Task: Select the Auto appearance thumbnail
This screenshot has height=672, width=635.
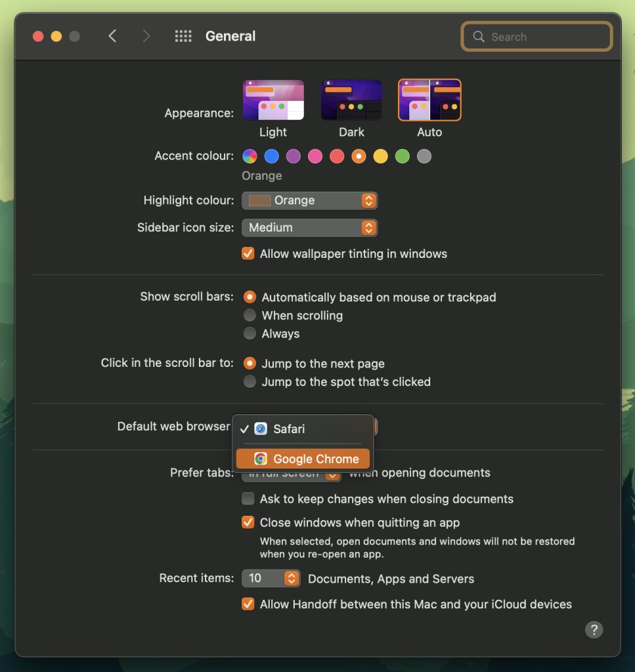Action: (x=429, y=100)
